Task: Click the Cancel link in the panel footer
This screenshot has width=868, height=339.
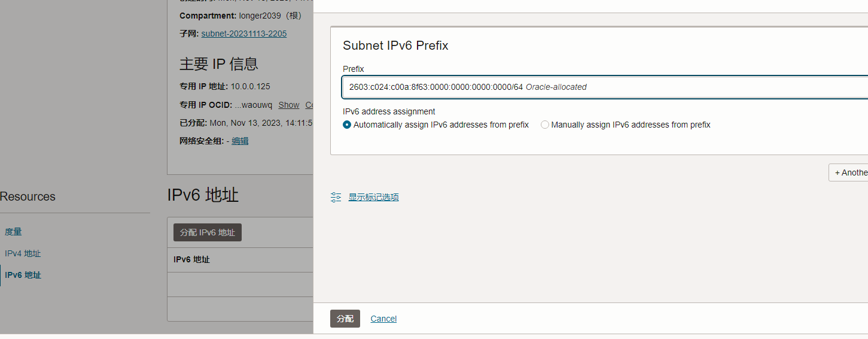Action: pos(383,319)
